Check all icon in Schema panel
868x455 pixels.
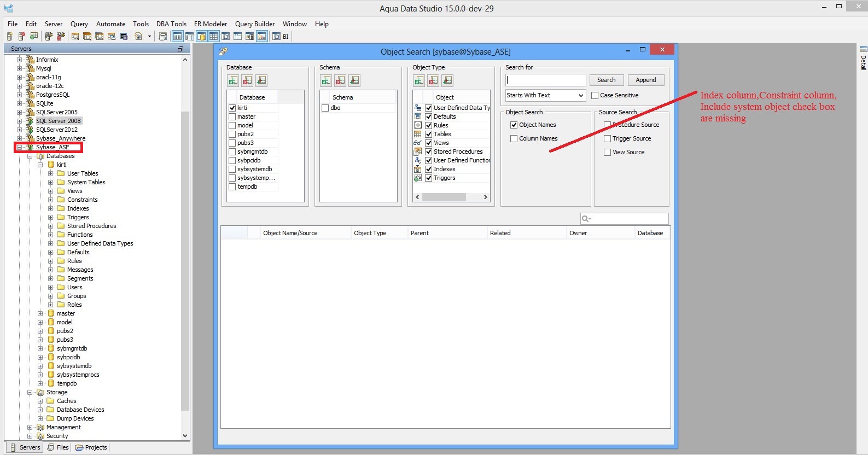(326, 80)
